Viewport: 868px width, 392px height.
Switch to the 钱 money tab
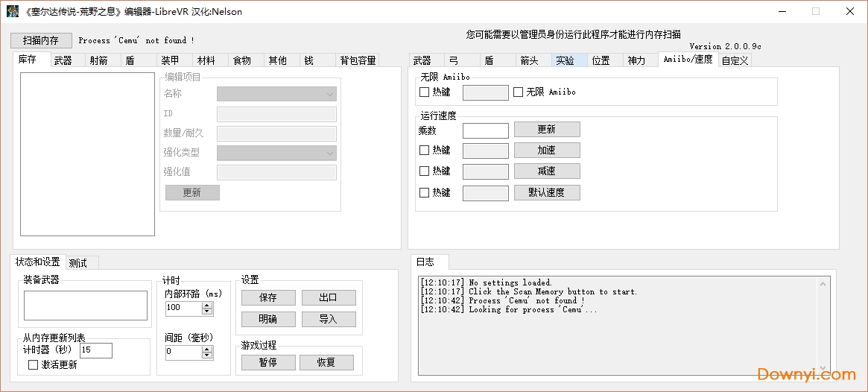coord(317,60)
